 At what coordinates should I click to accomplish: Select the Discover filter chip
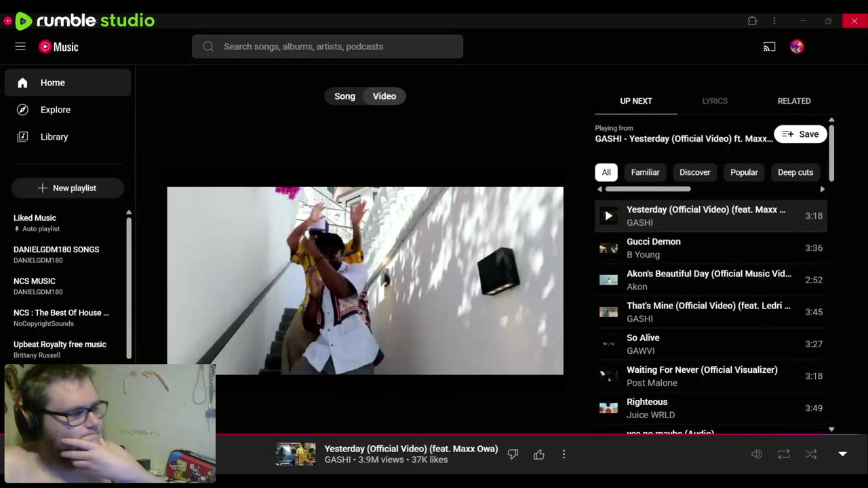(695, 172)
